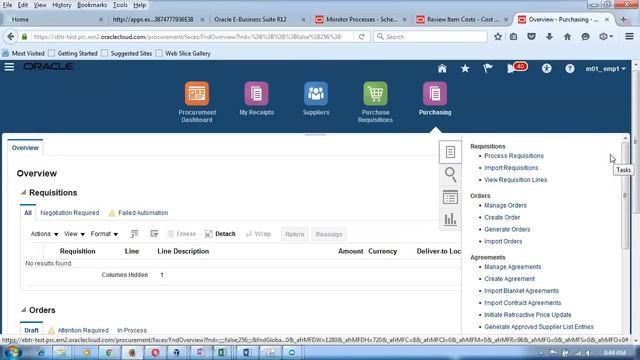The width and height of the screenshot is (640, 360).
Task: Go to the Oracle Home icon
Action: coord(442,69)
